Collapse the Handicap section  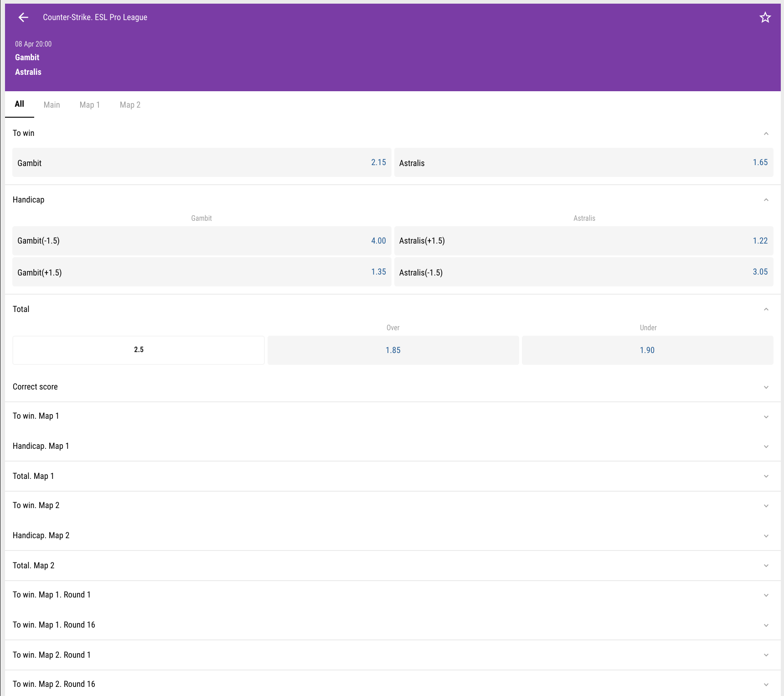click(x=392, y=200)
